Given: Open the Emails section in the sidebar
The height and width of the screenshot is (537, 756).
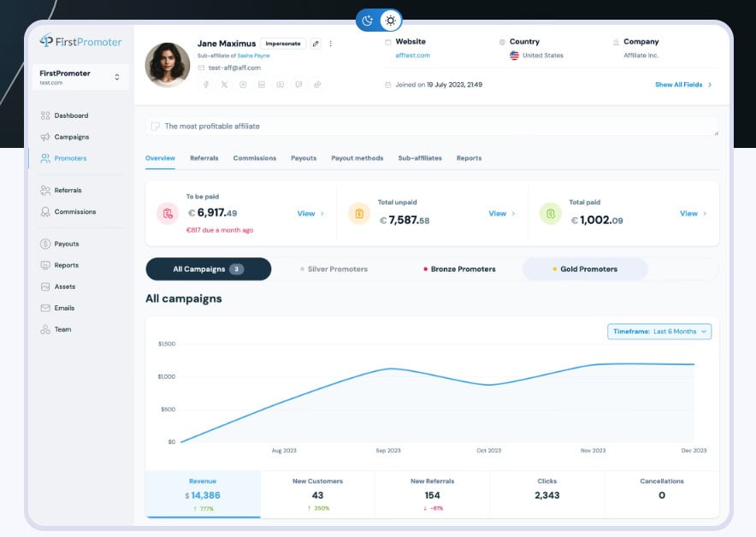Looking at the screenshot, I should tap(65, 308).
